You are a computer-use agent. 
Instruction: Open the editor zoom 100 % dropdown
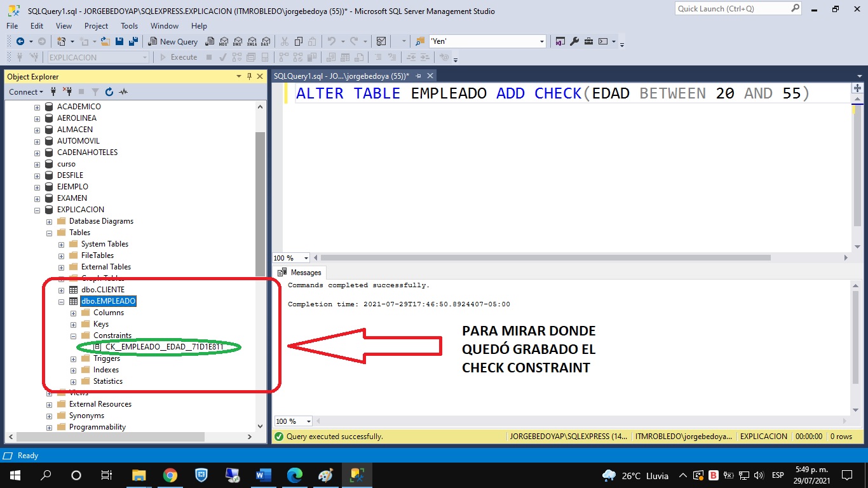point(306,258)
